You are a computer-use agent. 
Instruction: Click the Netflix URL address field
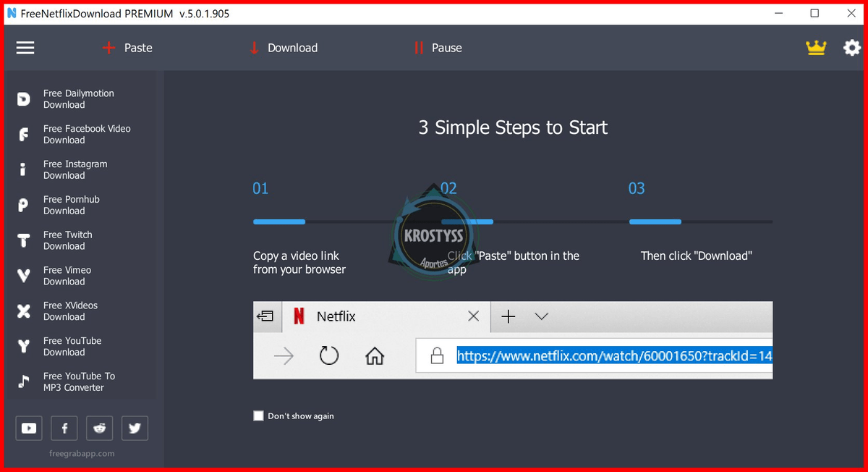[613, 355]
